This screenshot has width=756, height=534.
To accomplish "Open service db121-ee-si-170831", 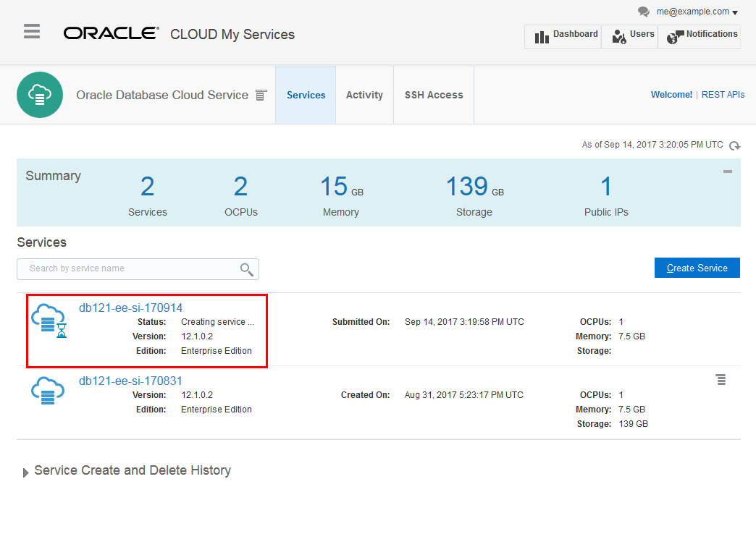I will 130,381.
